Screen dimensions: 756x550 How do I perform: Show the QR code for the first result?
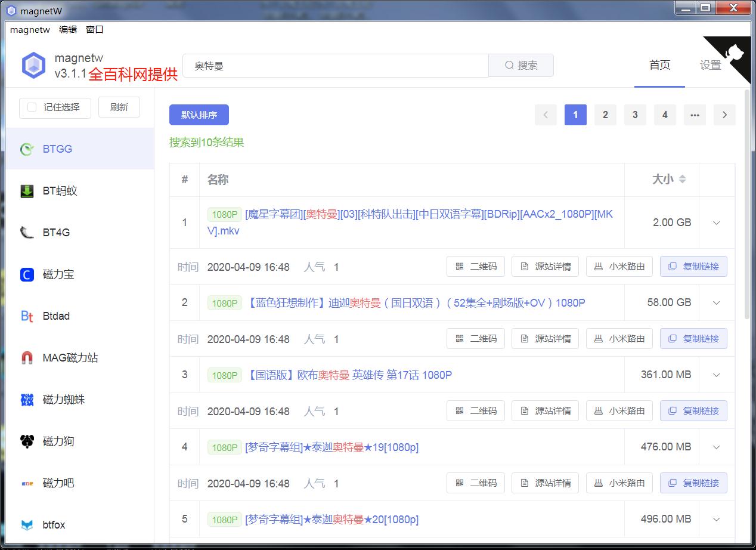pyautogui.click(x=476, y=266)
